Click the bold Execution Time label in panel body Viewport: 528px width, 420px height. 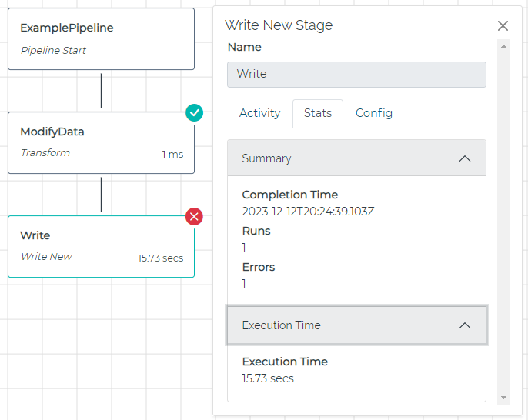[285, 362]
